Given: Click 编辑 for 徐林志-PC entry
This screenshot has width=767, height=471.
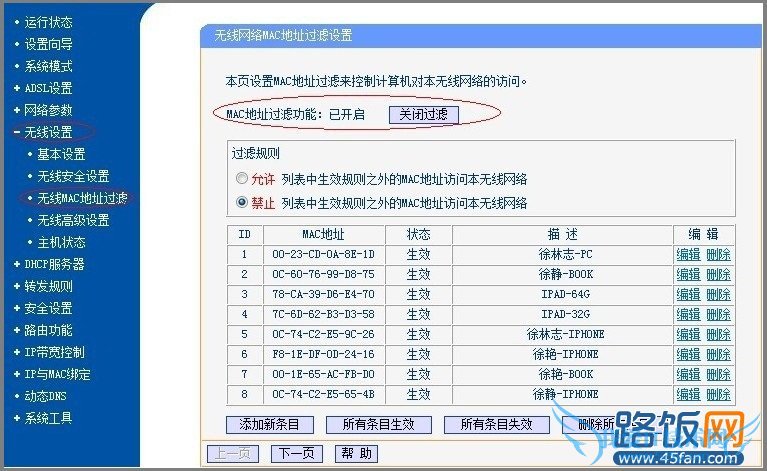Looking at the screenshot, I should pos(688,254).
